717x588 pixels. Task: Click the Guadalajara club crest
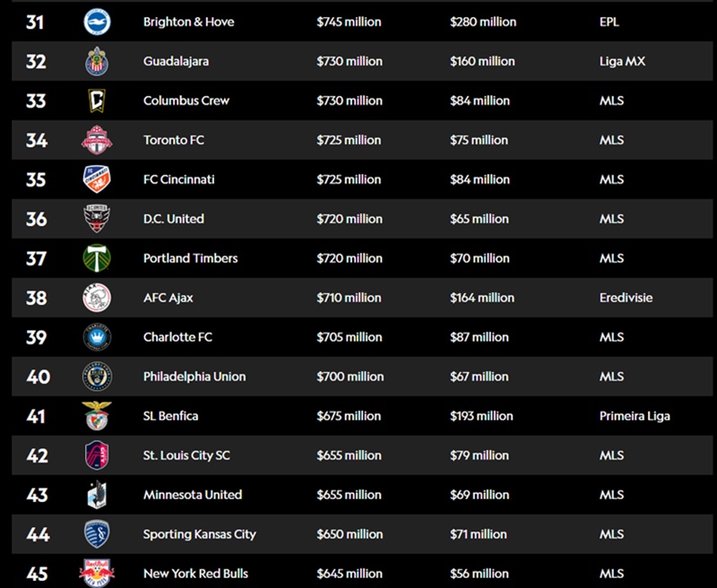[97, 61]
